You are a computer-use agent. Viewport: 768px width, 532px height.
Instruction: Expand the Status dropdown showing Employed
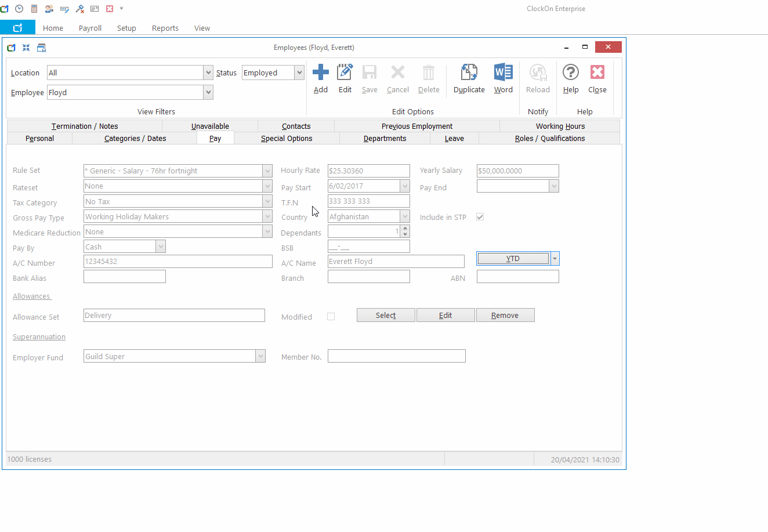pyautogui.click(x=299, y=73)
